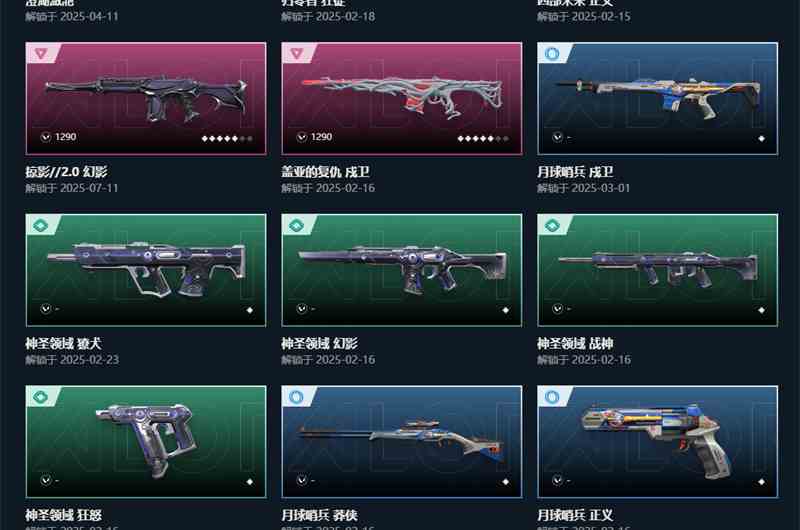Click the green tier badge on 神圣领域 战神 card
Viewport: 800px width, 530px height.
pyautogui.click(x=552, y=225)
